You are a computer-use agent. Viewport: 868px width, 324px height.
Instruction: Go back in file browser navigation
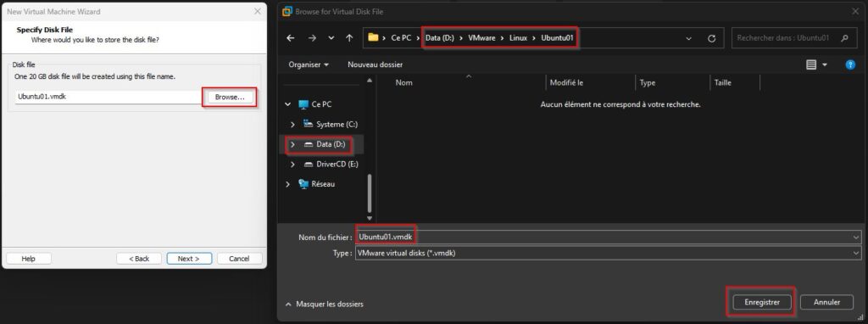[x=291, y=38]
